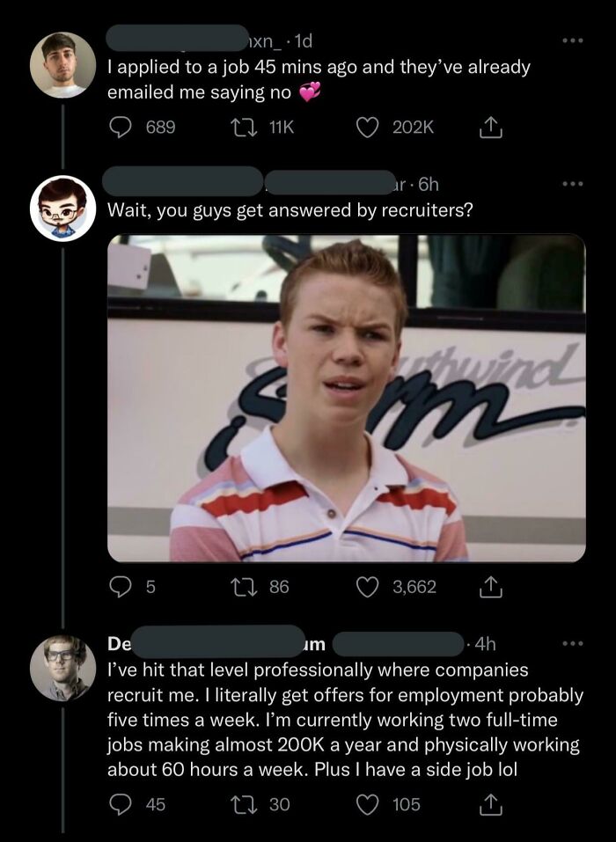The image size is (616, 842).
Task: Like the tweet with 105 likes
Action: coord(368,804)
